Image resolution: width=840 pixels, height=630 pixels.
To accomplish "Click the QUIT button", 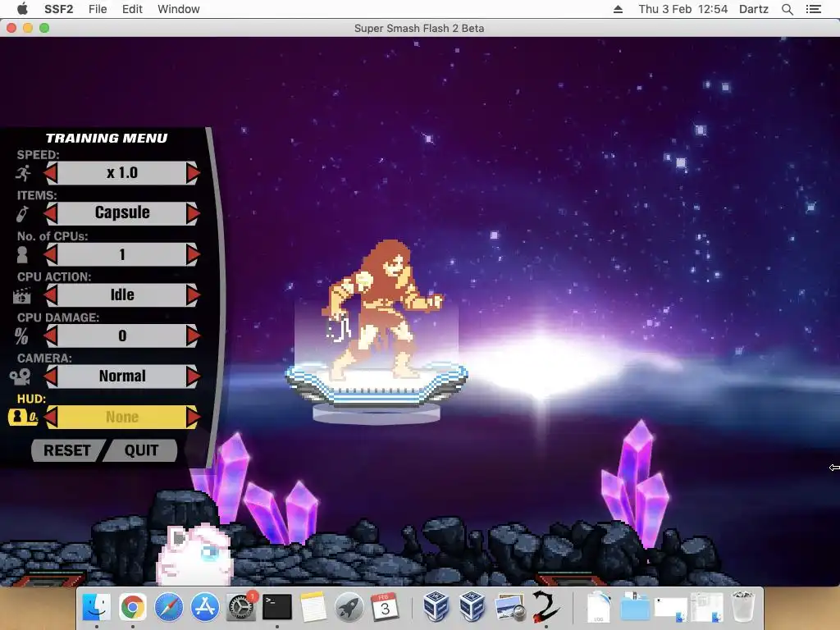I will click(141, 450).
